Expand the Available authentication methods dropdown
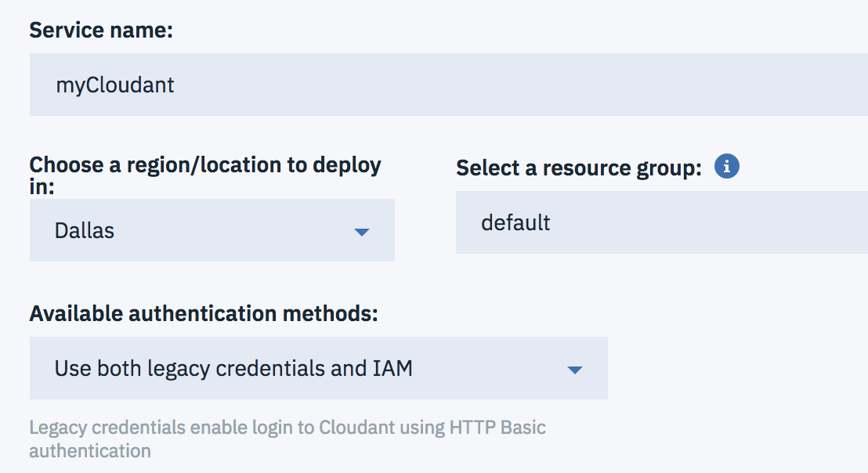The image size is (868, 473). click(x=318, y=368)
